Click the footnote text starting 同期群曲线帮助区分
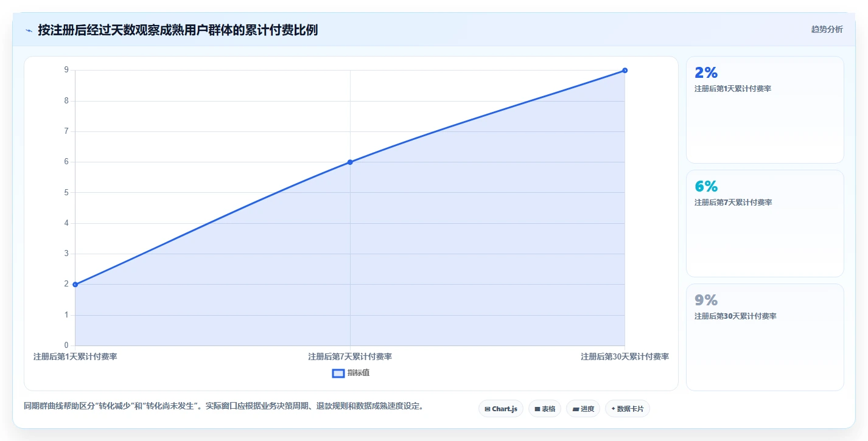Screen dimensions: 868x441 coord(223,406)
